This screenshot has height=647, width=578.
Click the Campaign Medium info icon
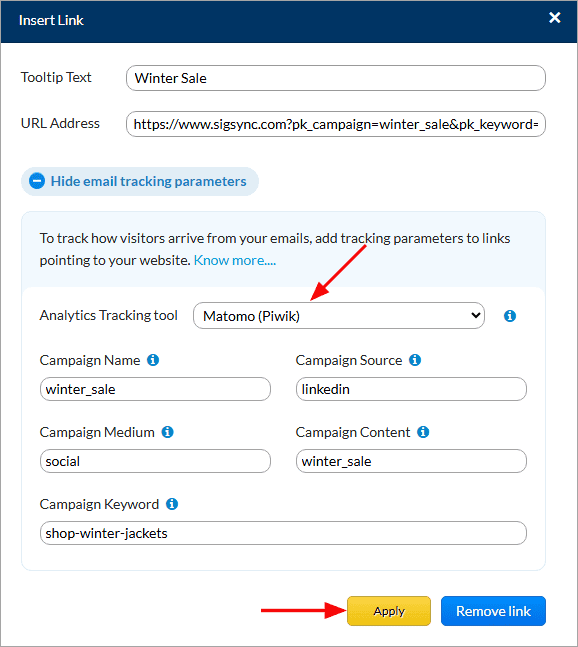tap(168, 432)
